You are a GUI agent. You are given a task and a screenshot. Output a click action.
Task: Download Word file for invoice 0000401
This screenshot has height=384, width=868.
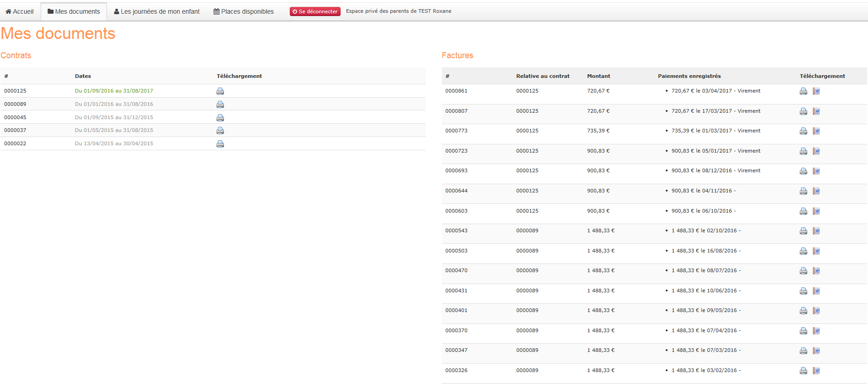[x=816, y=311]
